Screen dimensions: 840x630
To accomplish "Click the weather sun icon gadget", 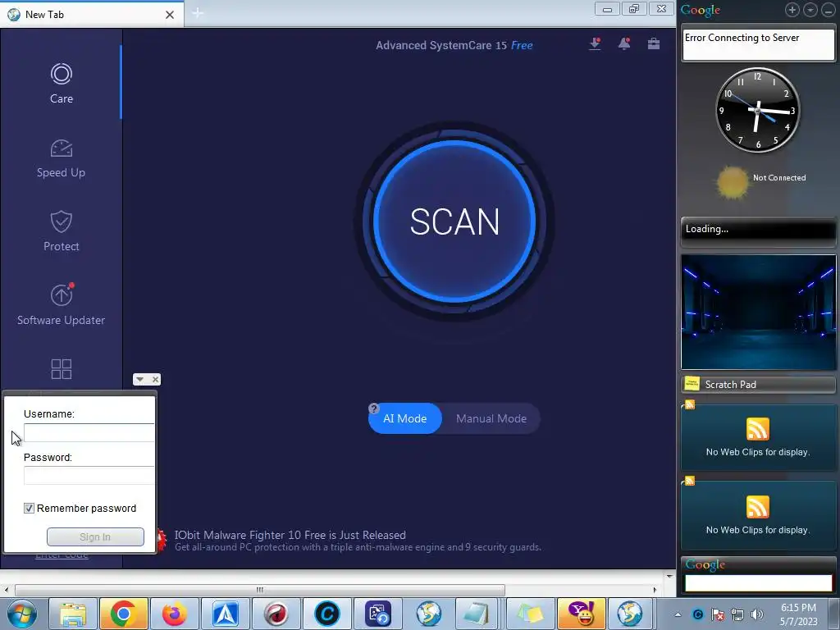I will (x=733, y=182).
